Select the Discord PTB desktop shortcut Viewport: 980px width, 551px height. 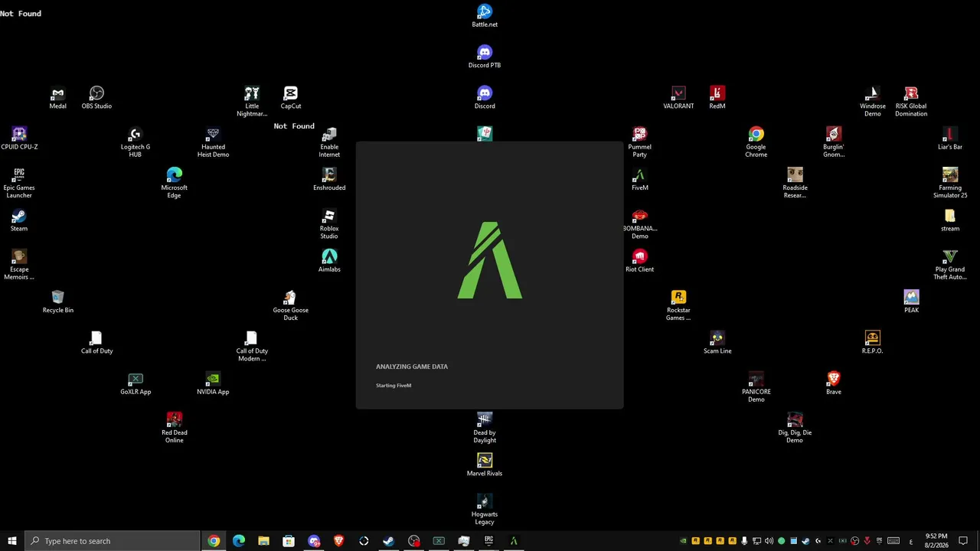point(485,57)
